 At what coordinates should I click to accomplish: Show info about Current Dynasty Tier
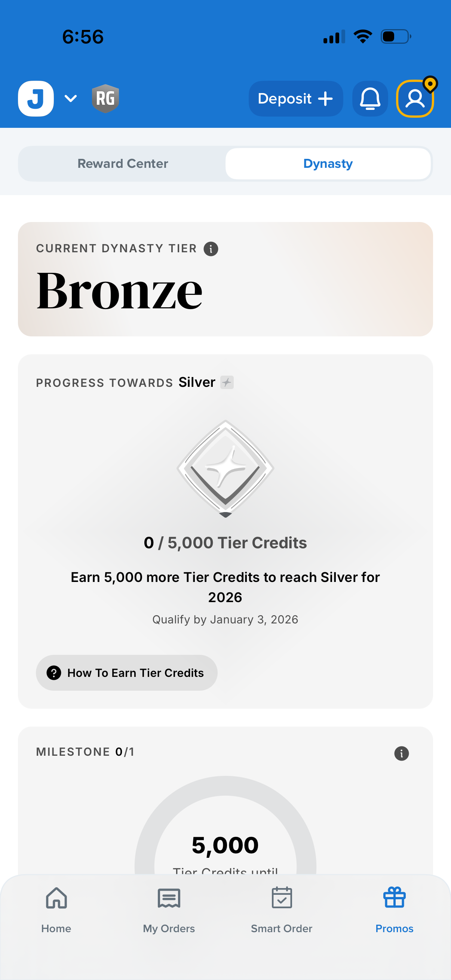pyautogui.click(x=211, y=249)
